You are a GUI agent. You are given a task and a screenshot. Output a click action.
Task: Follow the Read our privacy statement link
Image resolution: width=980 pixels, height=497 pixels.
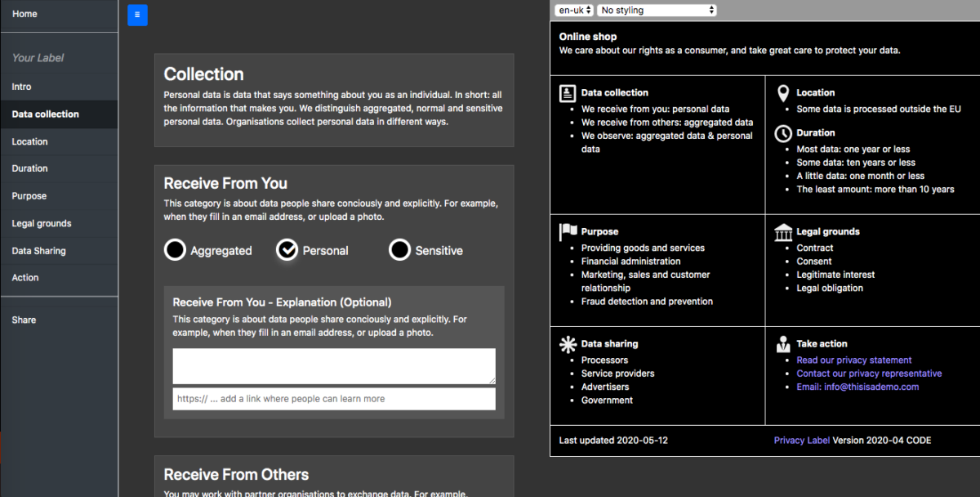(x=854, y=360)
